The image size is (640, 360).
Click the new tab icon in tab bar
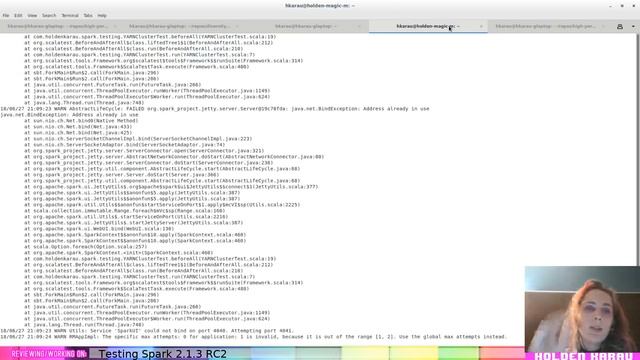pos(620,27)
